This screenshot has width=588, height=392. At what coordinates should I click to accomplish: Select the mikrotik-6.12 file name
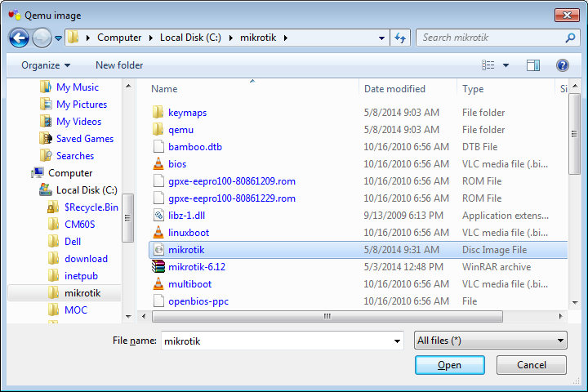click(x=197, y=267)
